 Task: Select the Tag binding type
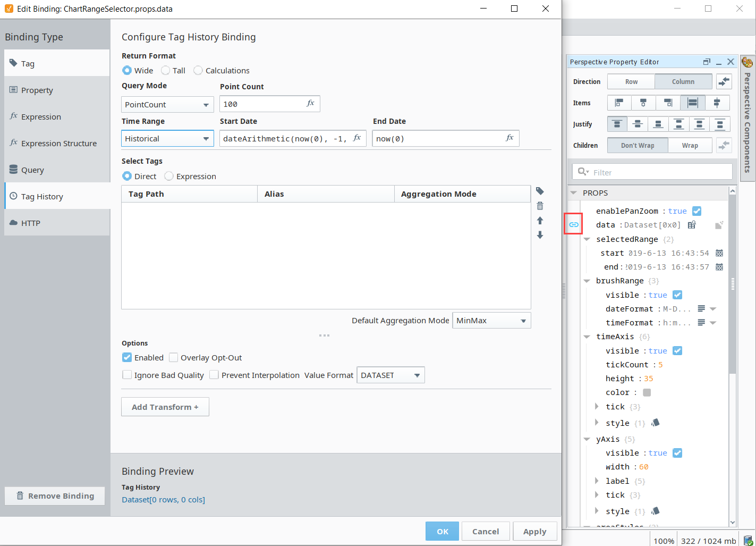tap(57, 63)
